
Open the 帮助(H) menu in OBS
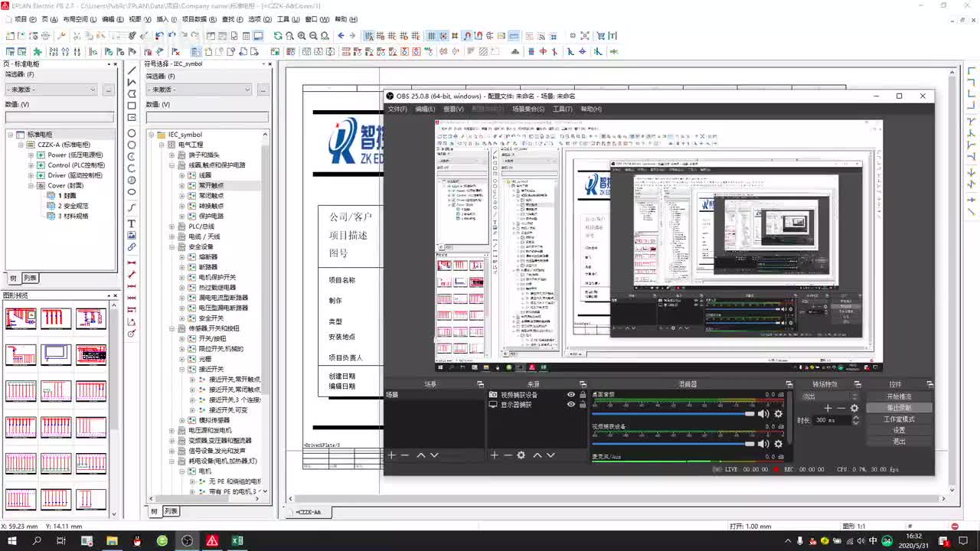[x=591, y=109]
